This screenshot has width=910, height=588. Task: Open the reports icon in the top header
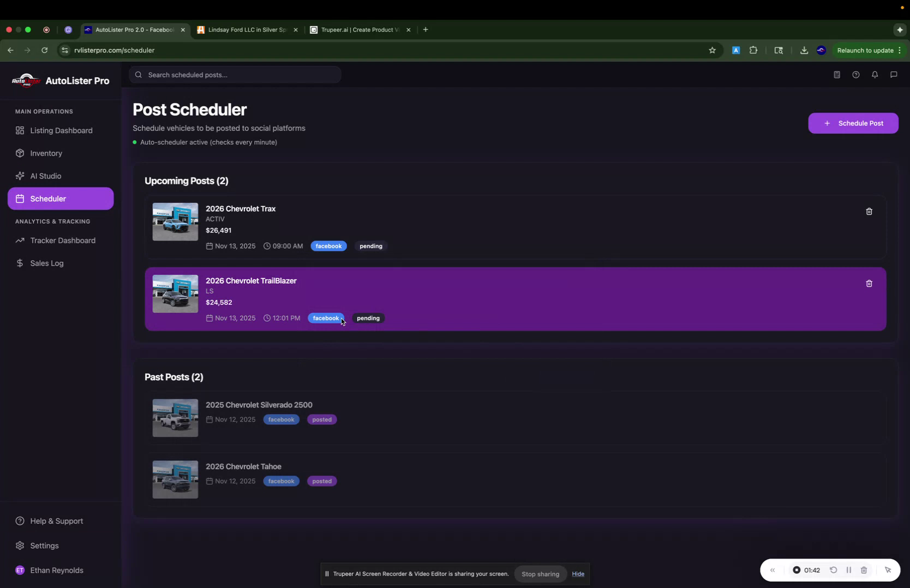point(837,75)
